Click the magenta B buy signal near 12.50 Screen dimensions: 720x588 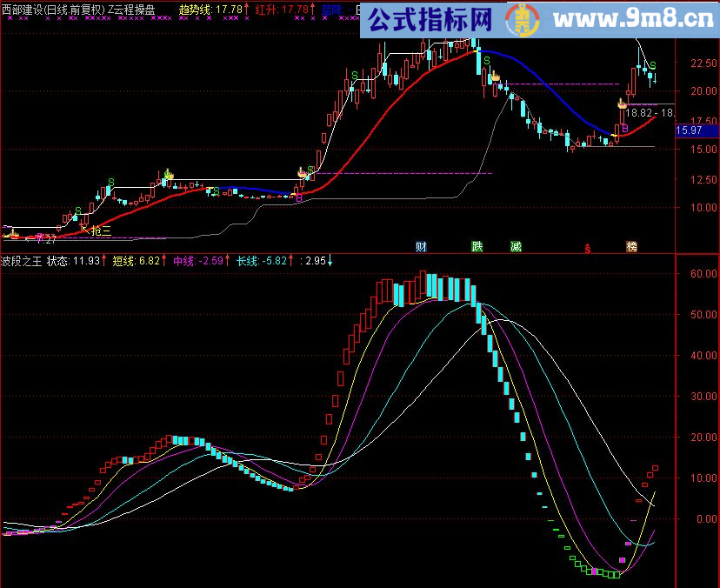tap(299, 198)
